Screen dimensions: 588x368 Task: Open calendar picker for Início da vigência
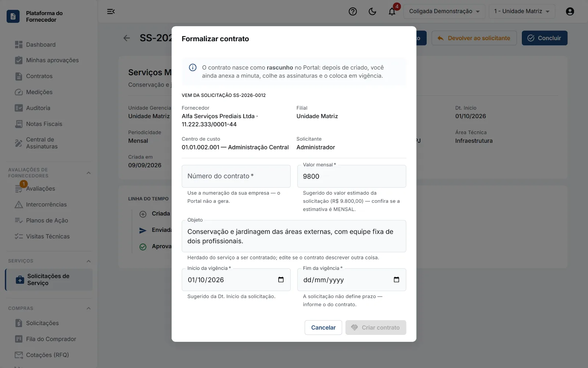281,280
